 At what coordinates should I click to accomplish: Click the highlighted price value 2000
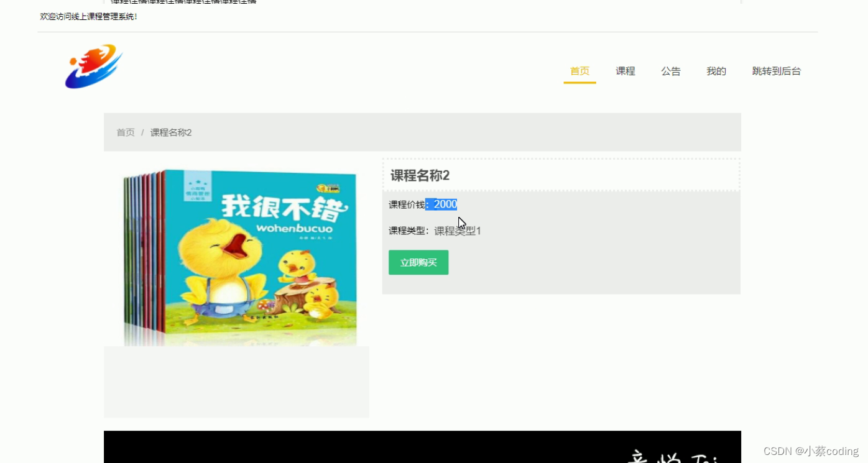pos(445,204)
